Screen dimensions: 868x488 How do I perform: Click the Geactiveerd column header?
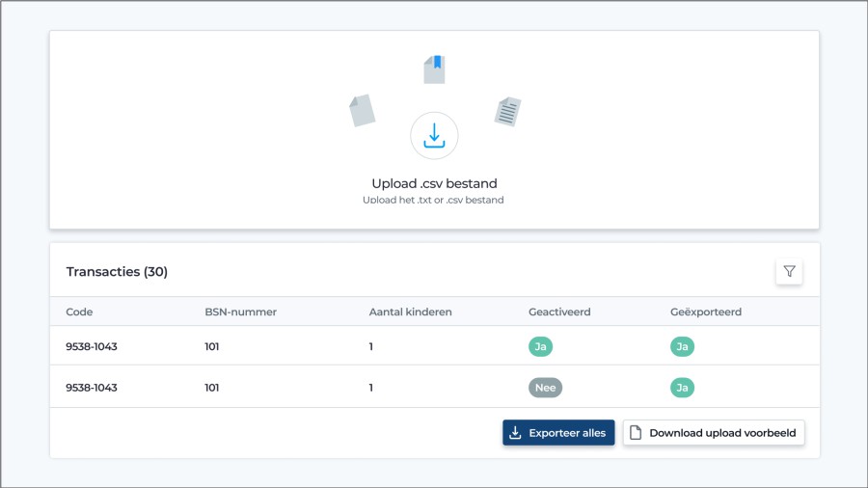click(559, 312)
